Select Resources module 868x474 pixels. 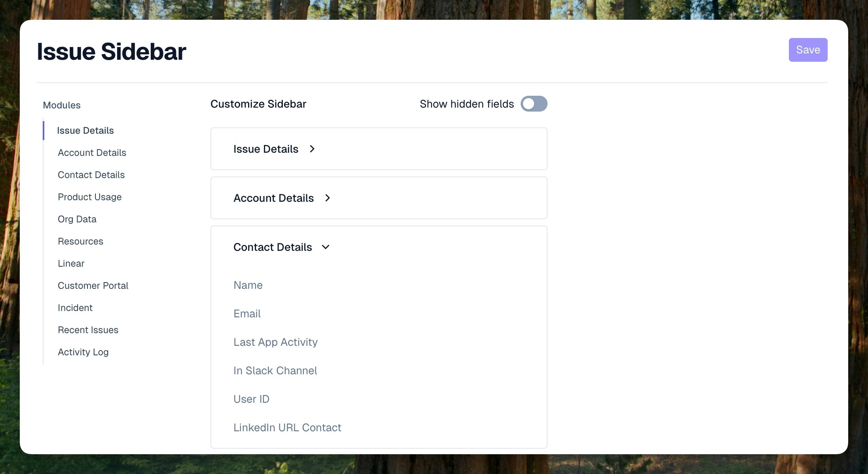pos(80,241)
